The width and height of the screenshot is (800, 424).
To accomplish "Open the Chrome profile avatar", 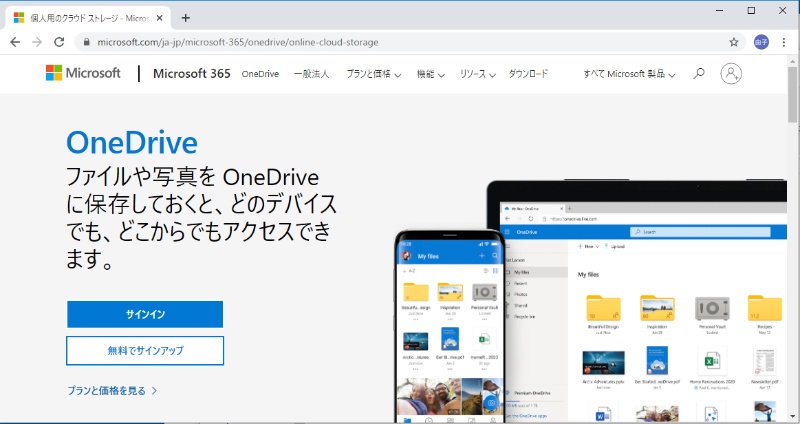I will (761, 42).
